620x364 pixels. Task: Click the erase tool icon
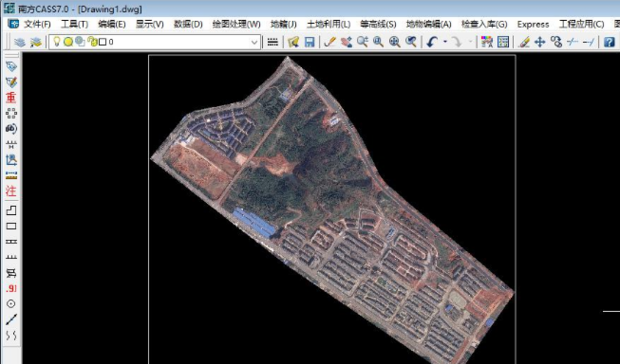(x=524, y=42)
